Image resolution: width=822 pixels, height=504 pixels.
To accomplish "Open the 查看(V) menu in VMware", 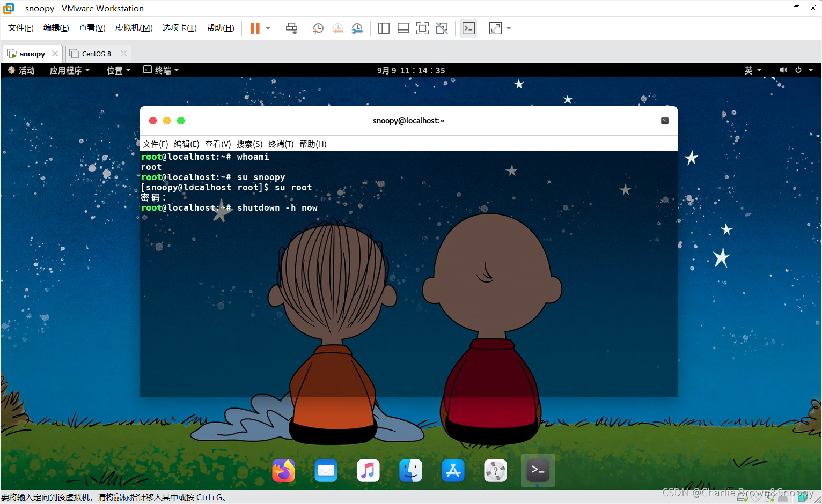I will coord(92,28).
